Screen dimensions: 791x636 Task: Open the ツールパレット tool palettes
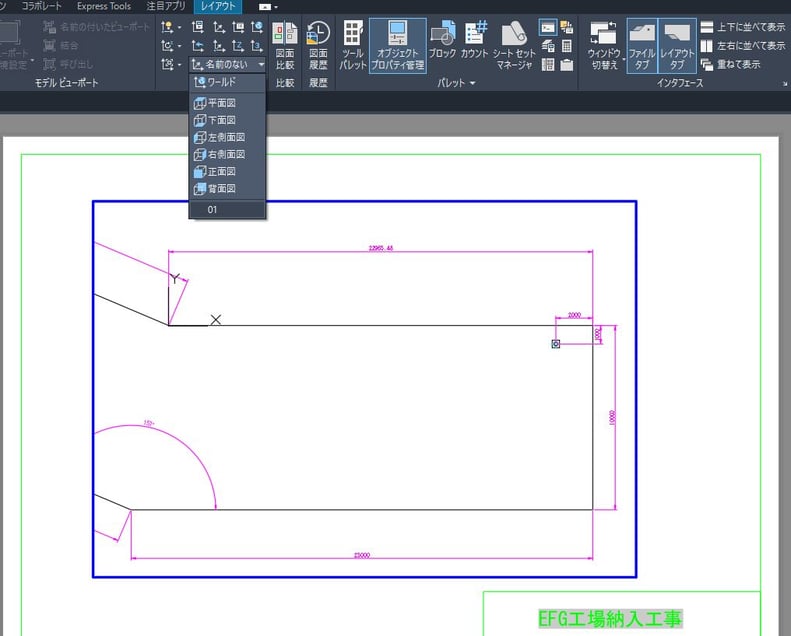353,45
